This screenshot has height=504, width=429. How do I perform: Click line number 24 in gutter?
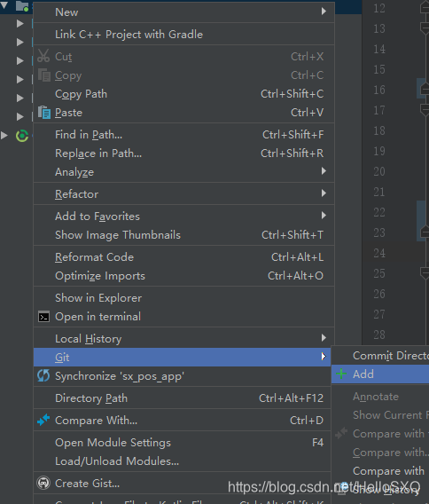(379, 253)
